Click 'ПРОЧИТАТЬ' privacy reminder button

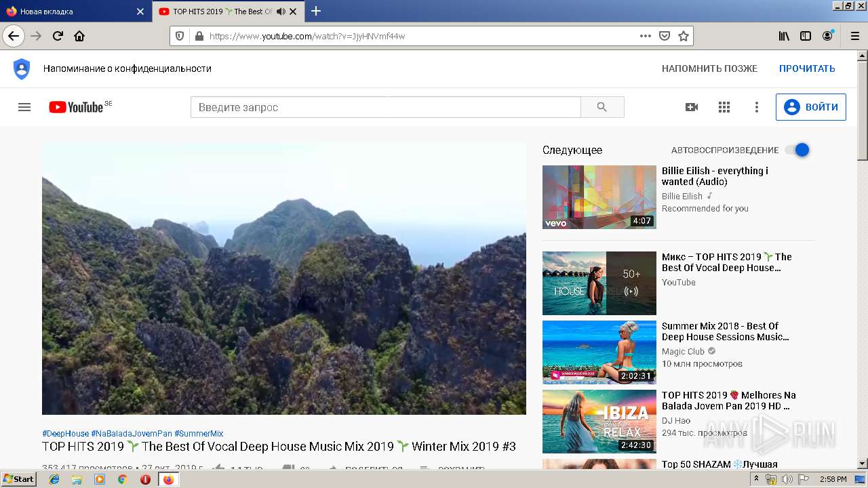807,68
